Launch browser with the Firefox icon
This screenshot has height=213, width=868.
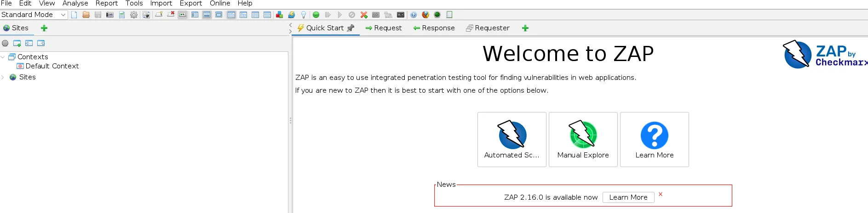click(425, 15)
